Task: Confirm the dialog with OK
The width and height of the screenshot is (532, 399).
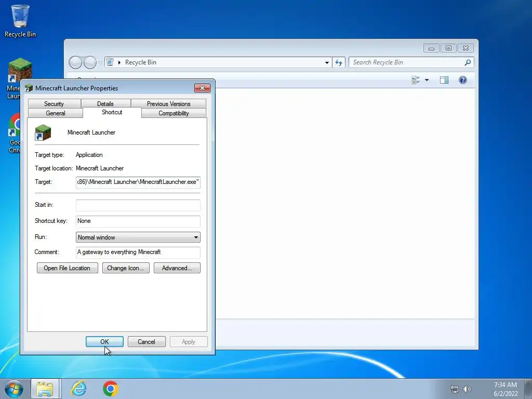Action: 104,342
